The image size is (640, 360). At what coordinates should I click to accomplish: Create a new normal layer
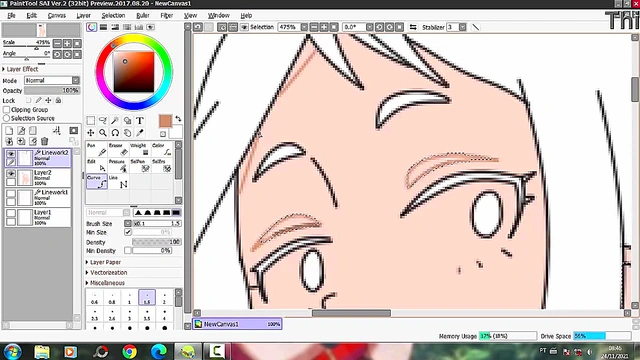coord(9,130)
